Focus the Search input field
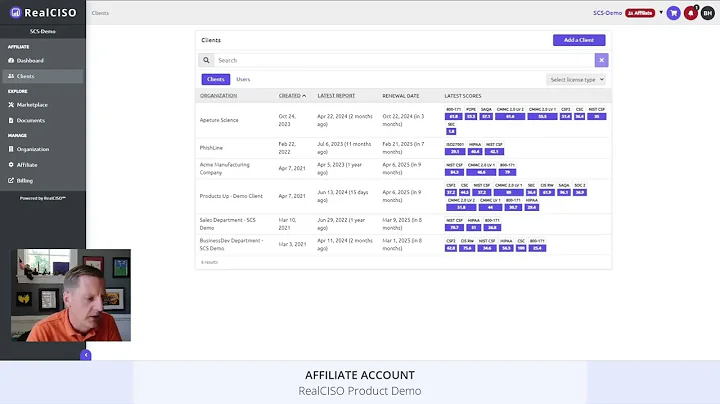720x404 pixels. [x=404, y=60]
